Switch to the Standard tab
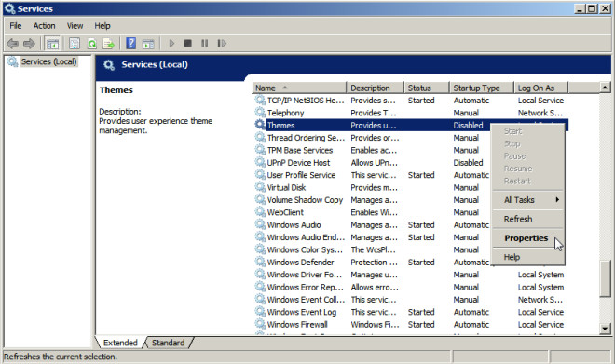Viewport: 615px width, 364px height. 169,343
